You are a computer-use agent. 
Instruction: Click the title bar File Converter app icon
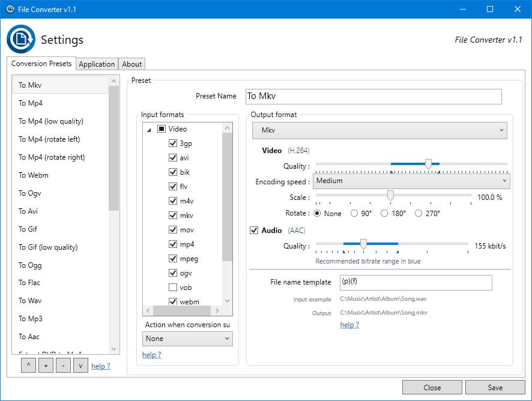click(10, 9)
